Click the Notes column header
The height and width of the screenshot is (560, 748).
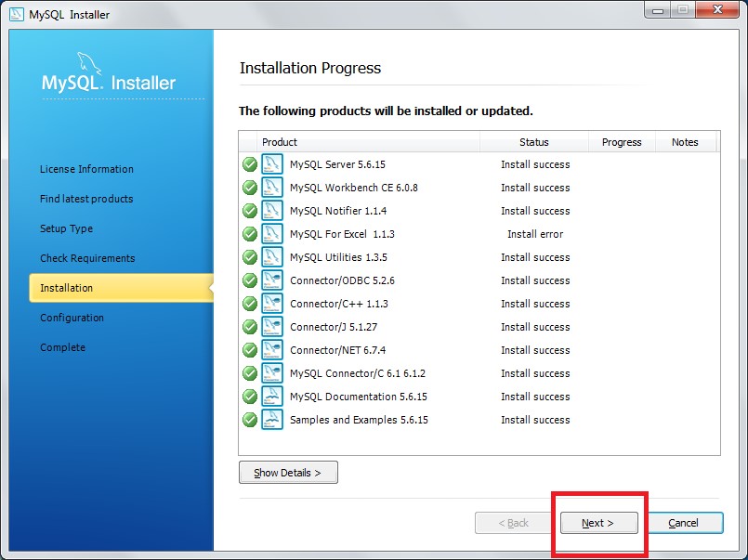click(685, 142)
